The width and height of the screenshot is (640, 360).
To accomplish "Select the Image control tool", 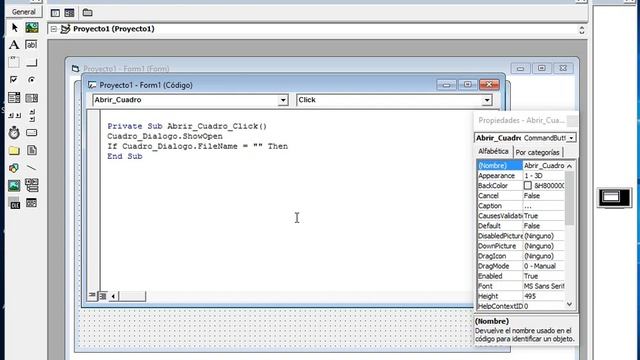I will pyautogui.click(x=14, y=185).
